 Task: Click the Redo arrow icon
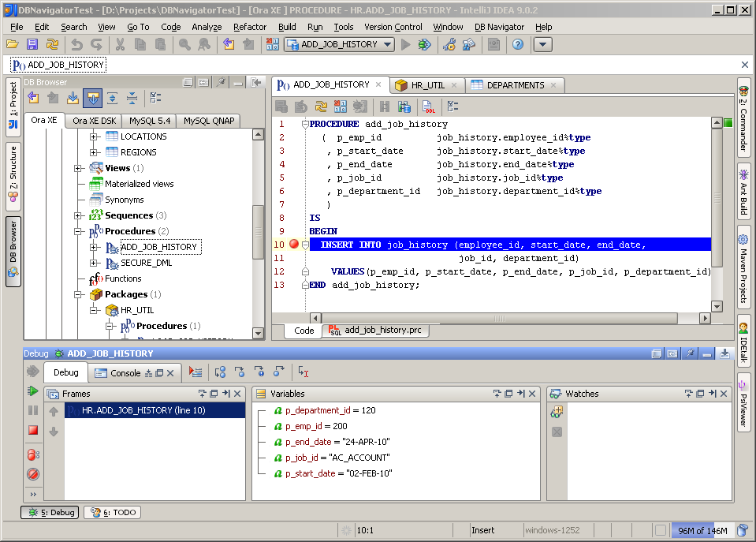pos(96,44)
